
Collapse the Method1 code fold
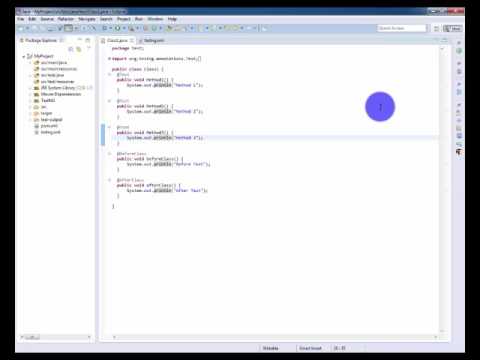tap(109, 75)
